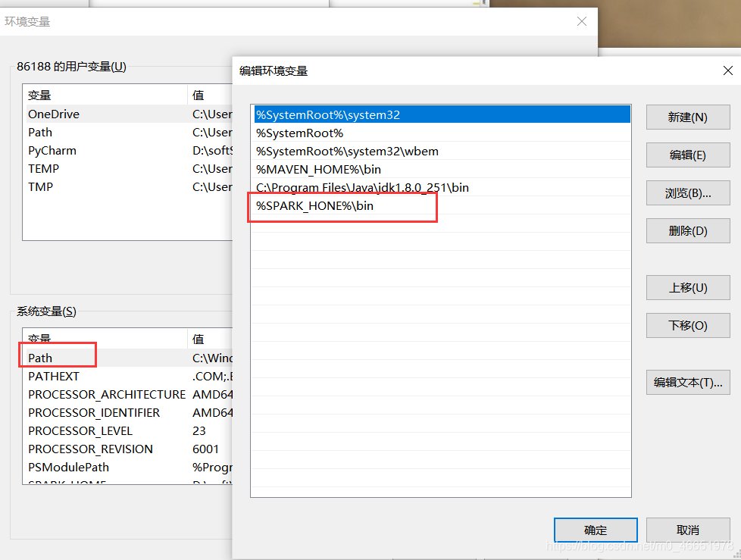This screenshot has width=741, height=560.
Task: Open the 浏览(B)... browse button
Action: point(688,192)
